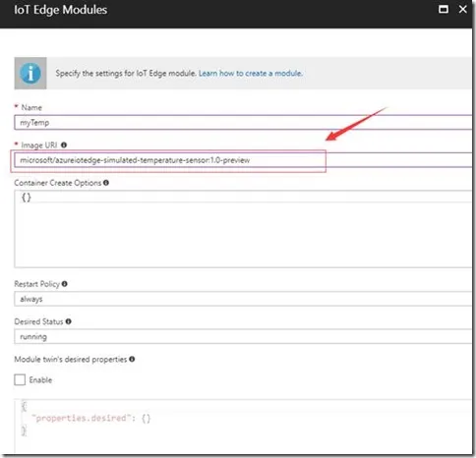Toggle the Enable checkbox for module twin
476x458 pixels.
(20, 379)
